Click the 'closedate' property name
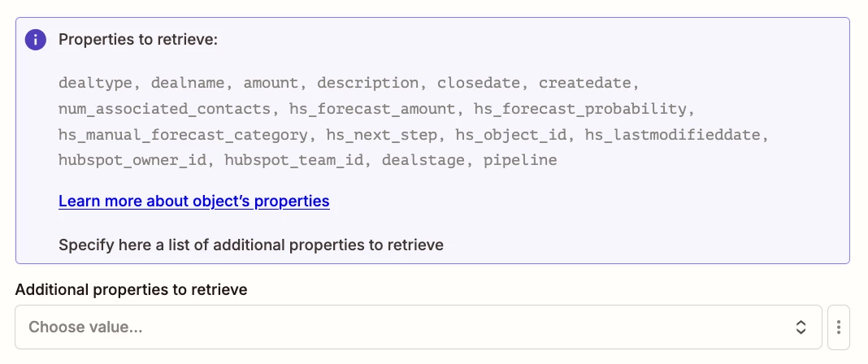This screenshot has height=364, width=868. [x=479, y=83]
